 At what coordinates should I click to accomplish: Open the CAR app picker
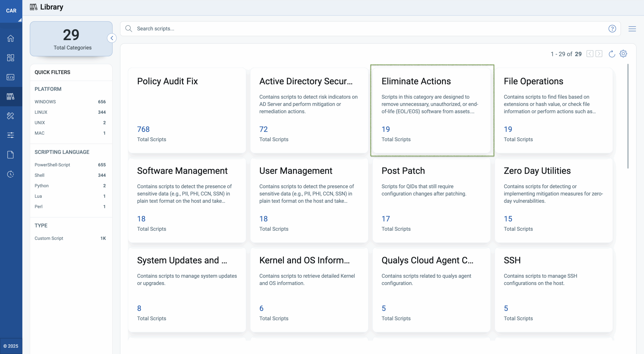click(11, 11)
